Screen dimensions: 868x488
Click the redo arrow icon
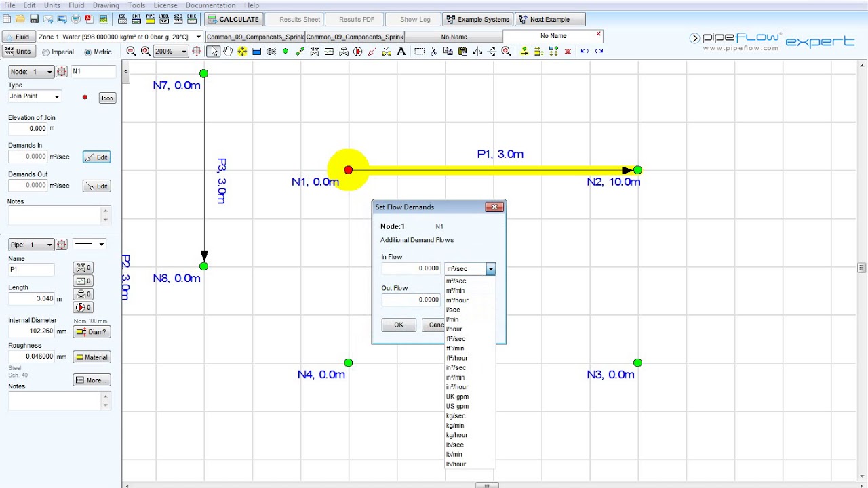tap(599, 52)
